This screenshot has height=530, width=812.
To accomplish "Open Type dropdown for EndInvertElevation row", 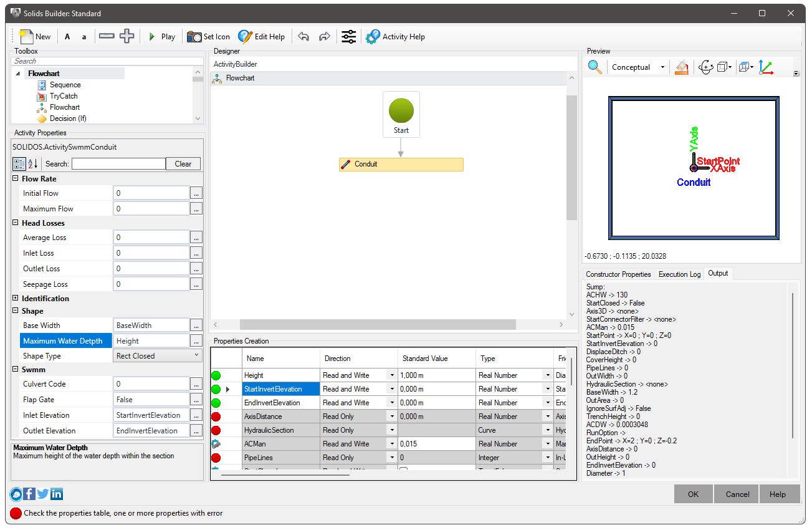I will pyautogui.click(x=548, y=403).
